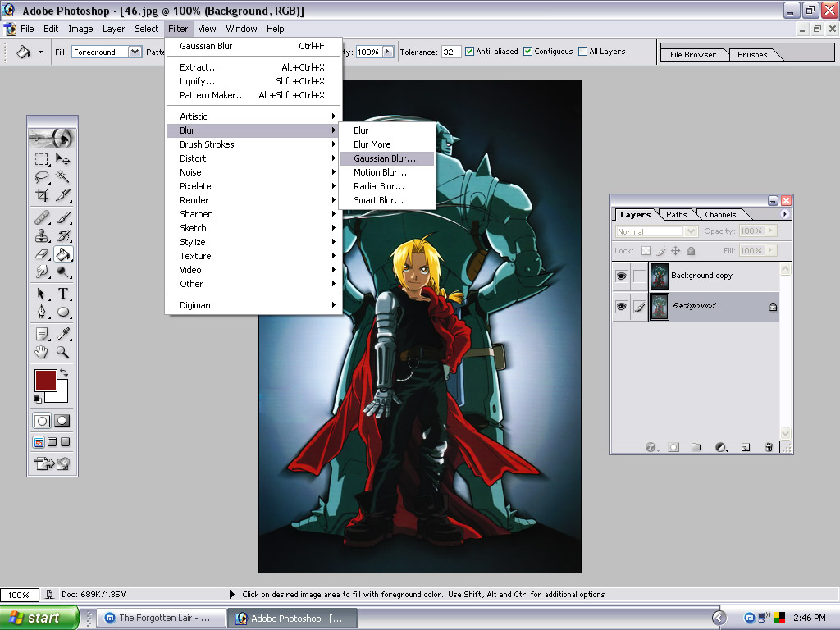The height and width of the screenshot is (630, 840).
Task: Select the Dodge tool in toolbox
Action: pos(62,272)
